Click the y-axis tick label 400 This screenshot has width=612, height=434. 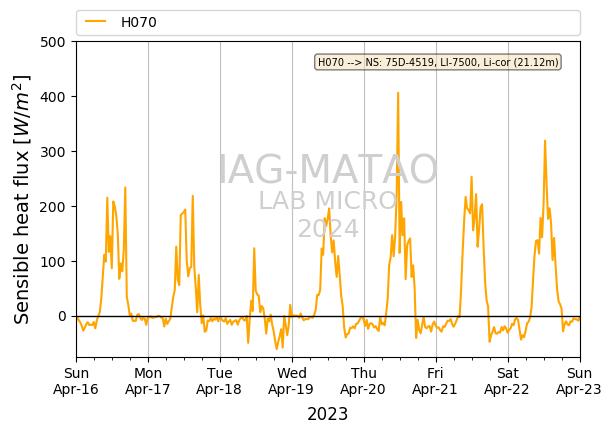[x=53, y=97]
